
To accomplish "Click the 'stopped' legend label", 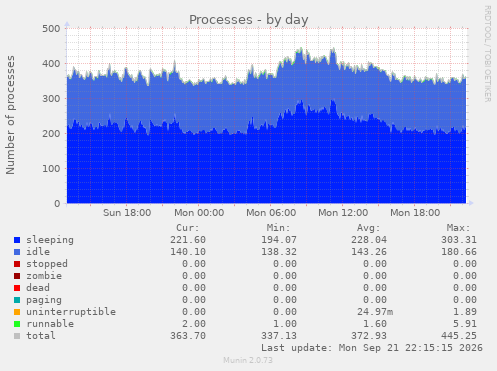I will point(47,264).
